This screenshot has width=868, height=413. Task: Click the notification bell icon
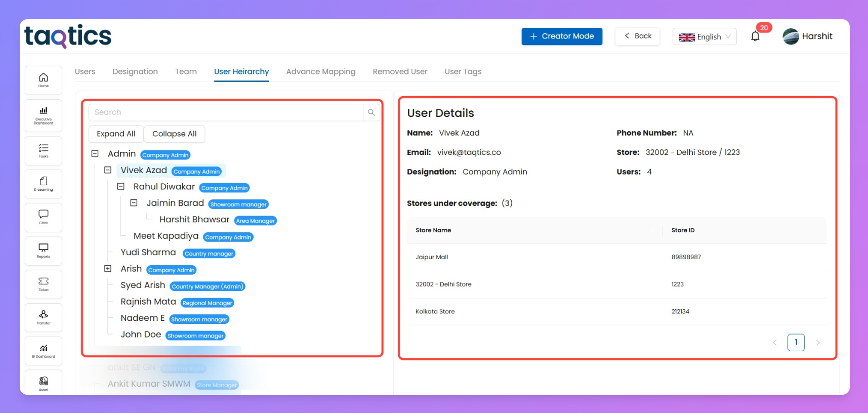click(x=755, y=36)
